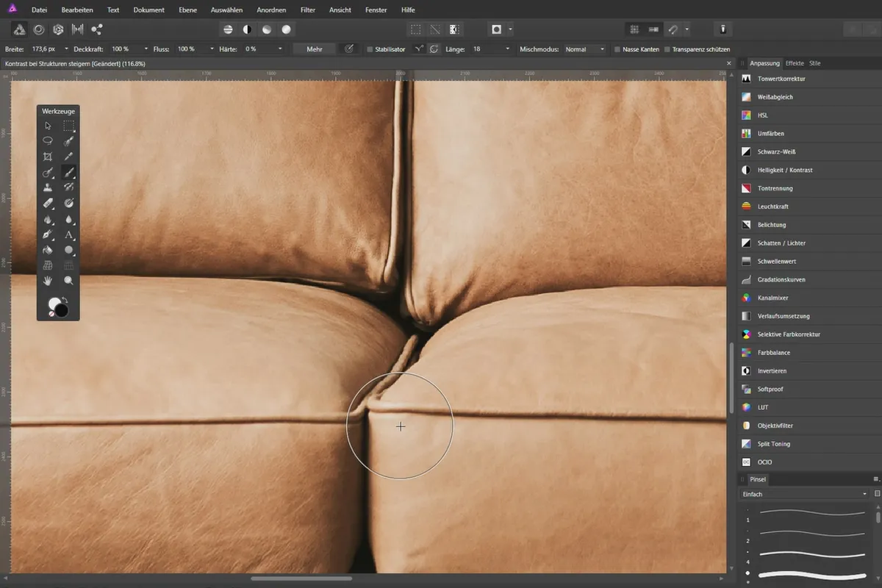
Task: Open the Länge length dropdown arrow
Action: point(507,49)
